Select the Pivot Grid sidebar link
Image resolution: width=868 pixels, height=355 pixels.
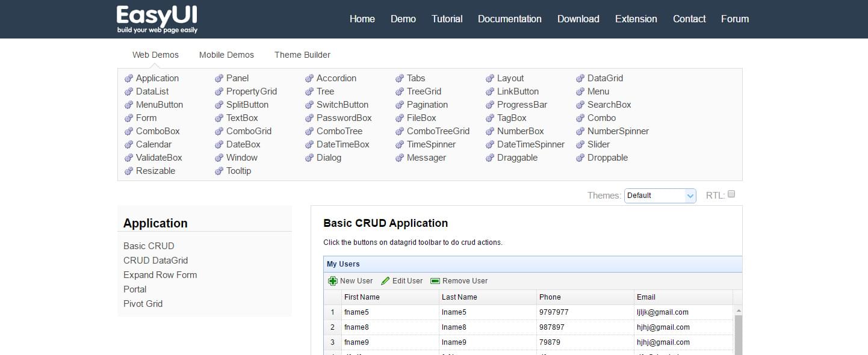pyautogui.click(x=143, y=304)
